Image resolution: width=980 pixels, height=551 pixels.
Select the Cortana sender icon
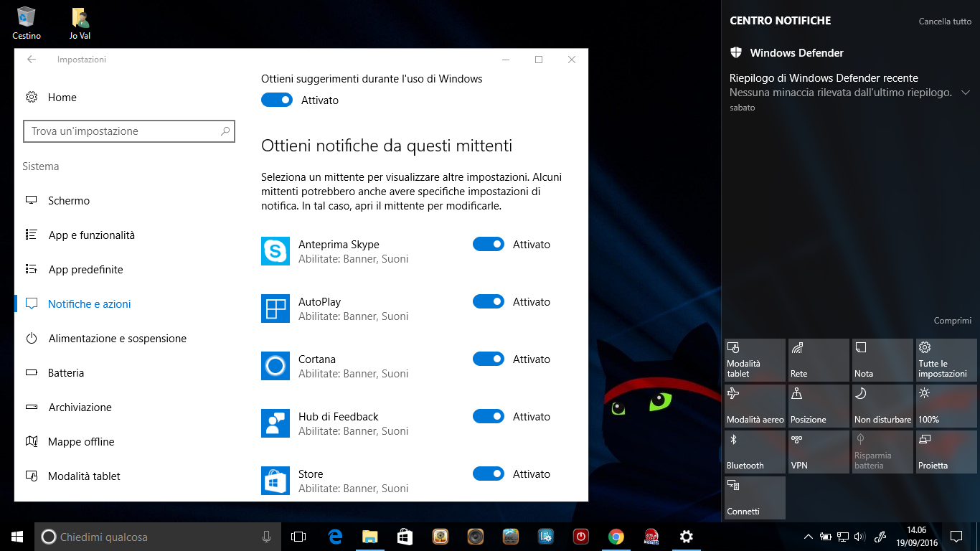(275, 366)
